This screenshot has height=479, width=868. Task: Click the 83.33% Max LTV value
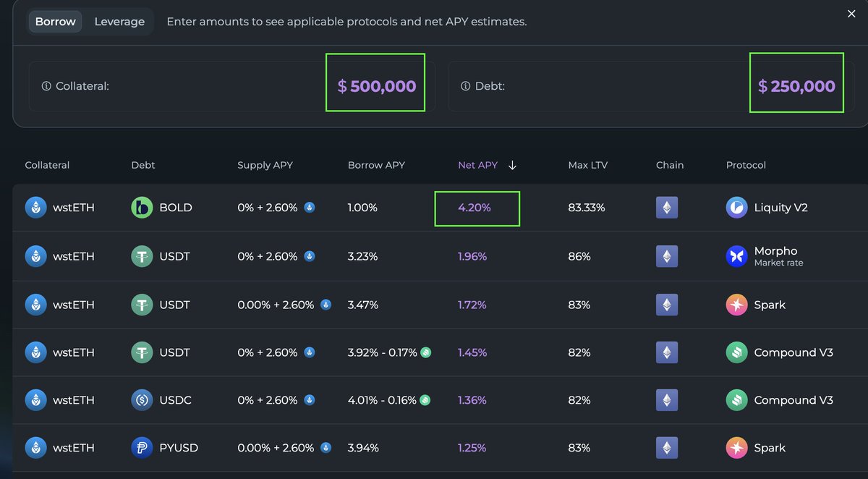coord(587,208)
